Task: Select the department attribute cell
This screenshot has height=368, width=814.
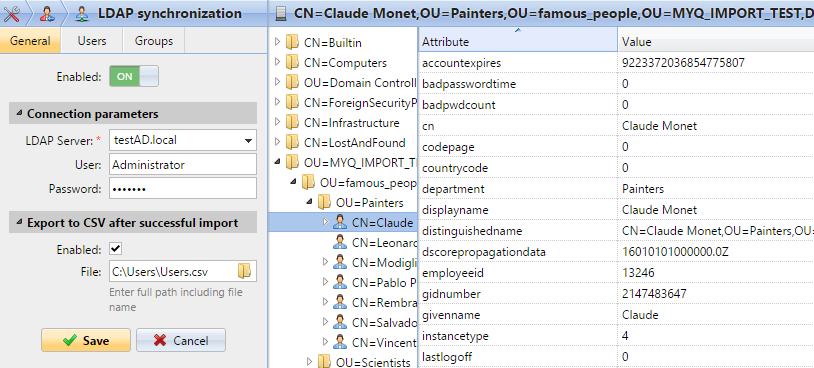Action: point(518,189)
